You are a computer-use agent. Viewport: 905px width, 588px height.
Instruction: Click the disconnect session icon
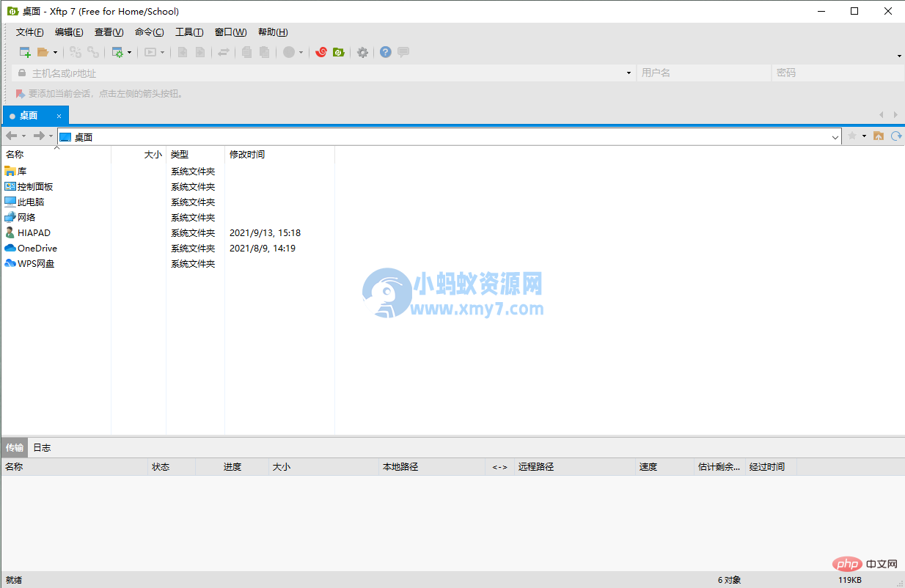[76, 52]
